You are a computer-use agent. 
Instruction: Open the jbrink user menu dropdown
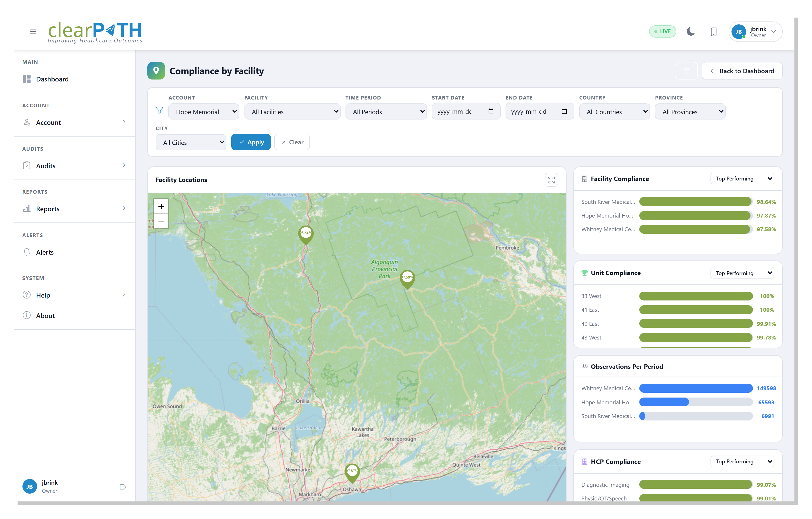(755, 32)
